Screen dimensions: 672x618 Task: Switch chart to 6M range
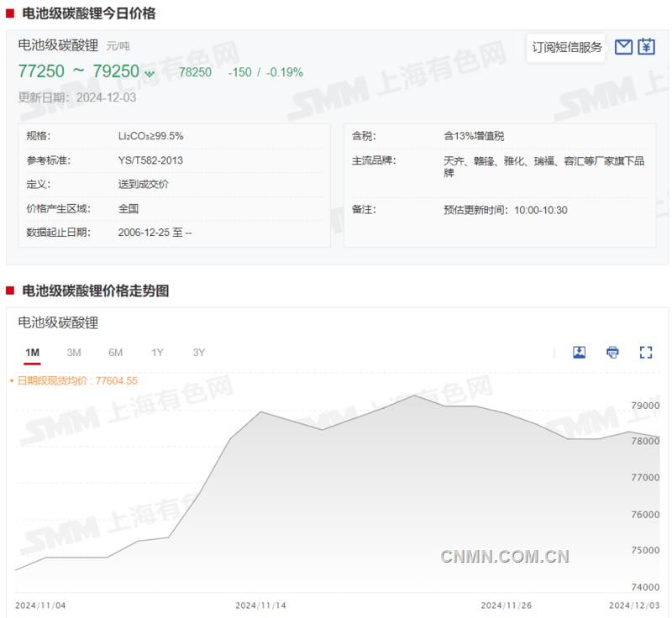[115, 353]
